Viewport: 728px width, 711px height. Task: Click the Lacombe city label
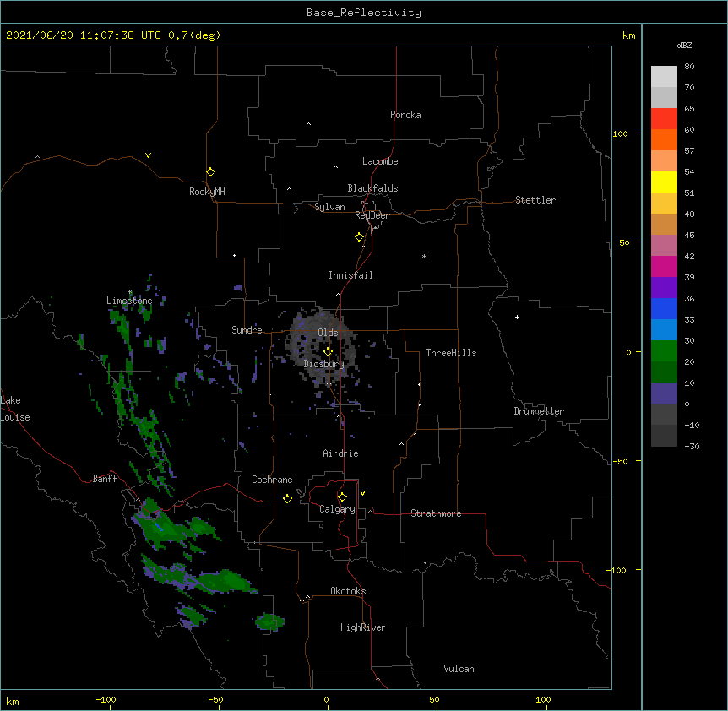[x=380, y=161]
